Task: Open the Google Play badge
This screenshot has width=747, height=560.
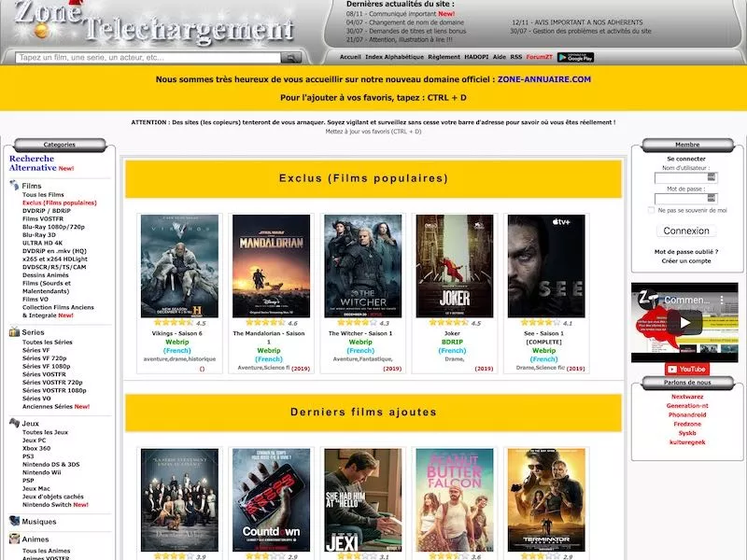Action: [575, 57]
